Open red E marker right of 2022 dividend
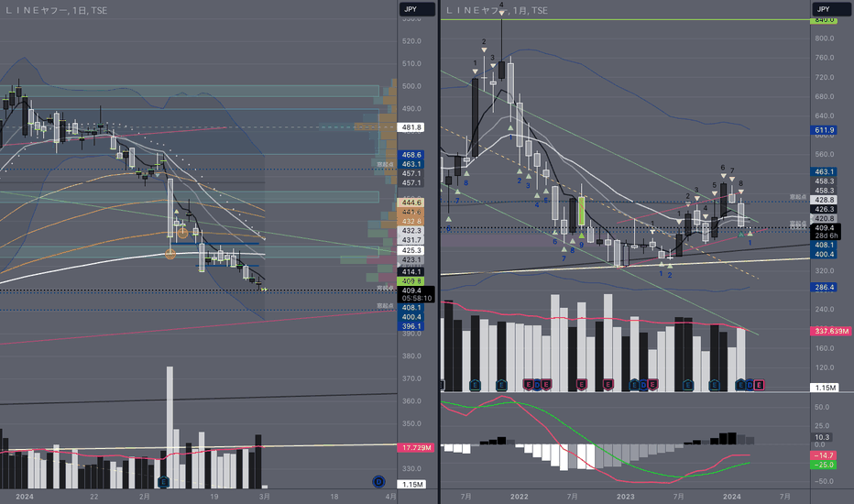The height and width of the screenshot is (504, 854). tap(546, 385)
